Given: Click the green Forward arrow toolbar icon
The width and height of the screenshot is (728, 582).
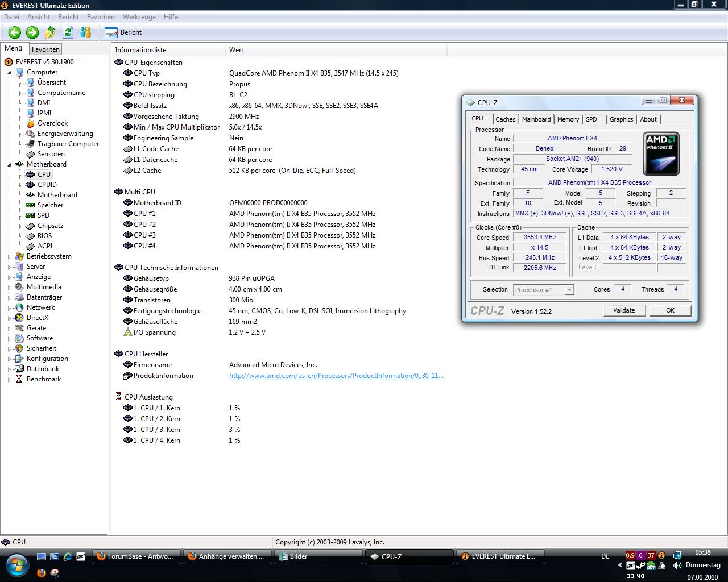Looking at the screenshot, I should coord(32,32).
